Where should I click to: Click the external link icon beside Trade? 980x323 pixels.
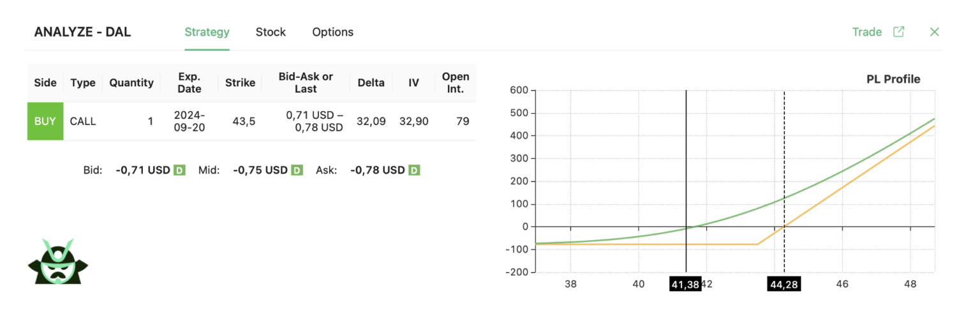pos(898,32)
